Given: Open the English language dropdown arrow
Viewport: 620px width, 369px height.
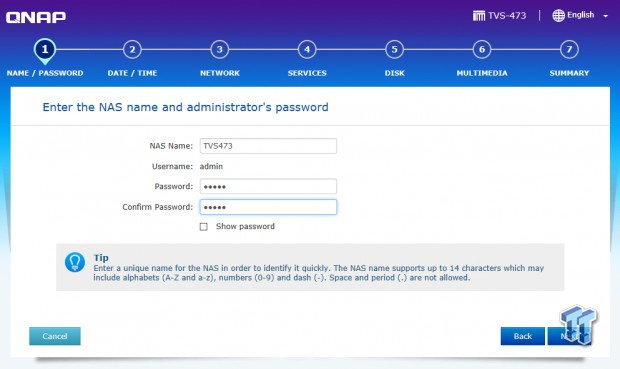Looking at the screenshot, I should 605,16.
